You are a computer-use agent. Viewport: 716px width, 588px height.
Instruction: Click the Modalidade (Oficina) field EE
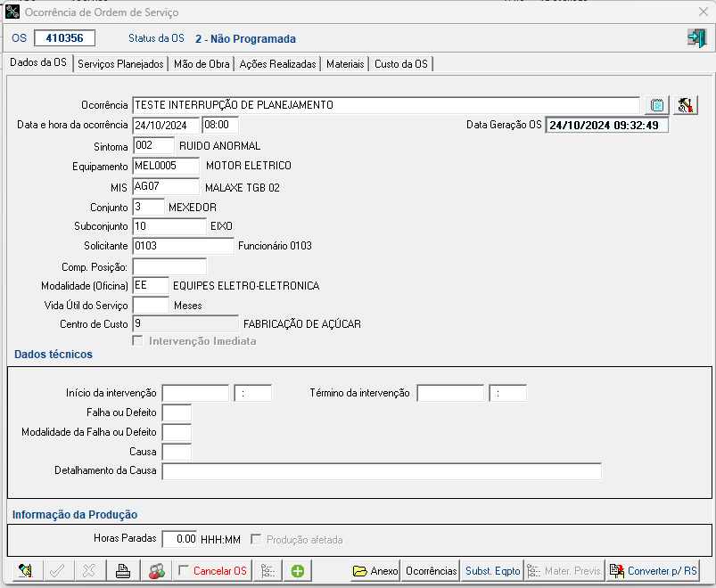pyautogui.click(x=151, y=286)
